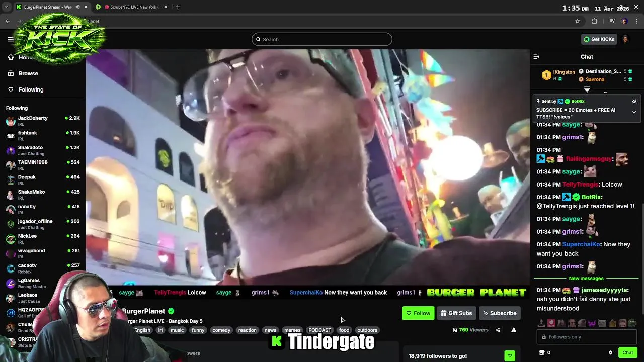This screenshot has height=362, width=644.
Task: Expand the pinned message chevron
Action: pos(634,112)
